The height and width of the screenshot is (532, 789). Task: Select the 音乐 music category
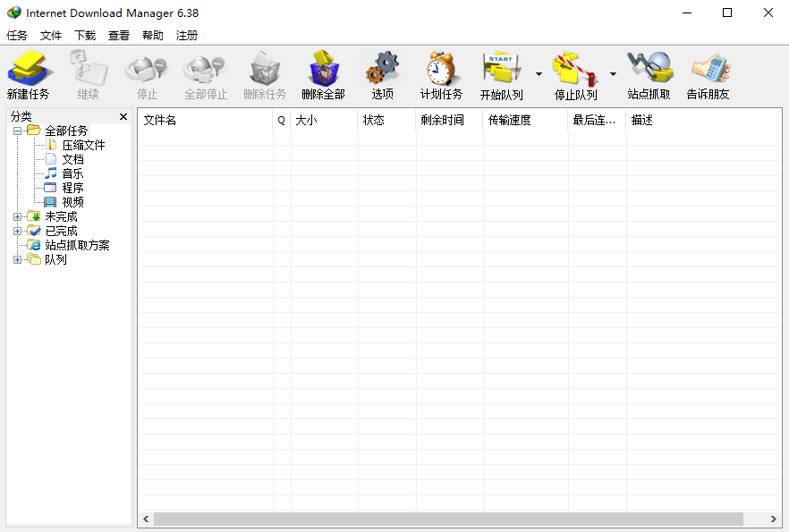click(73, 173)
